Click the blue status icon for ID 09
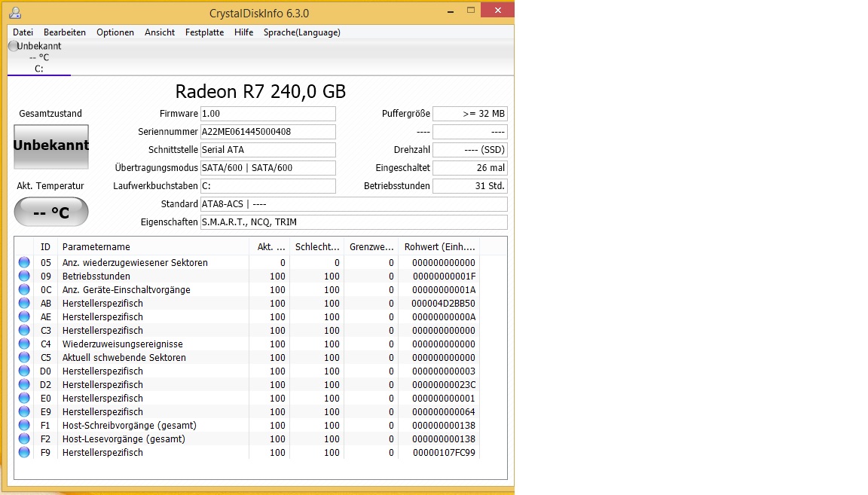Screen dimensions: 868x495 [24, 276]
